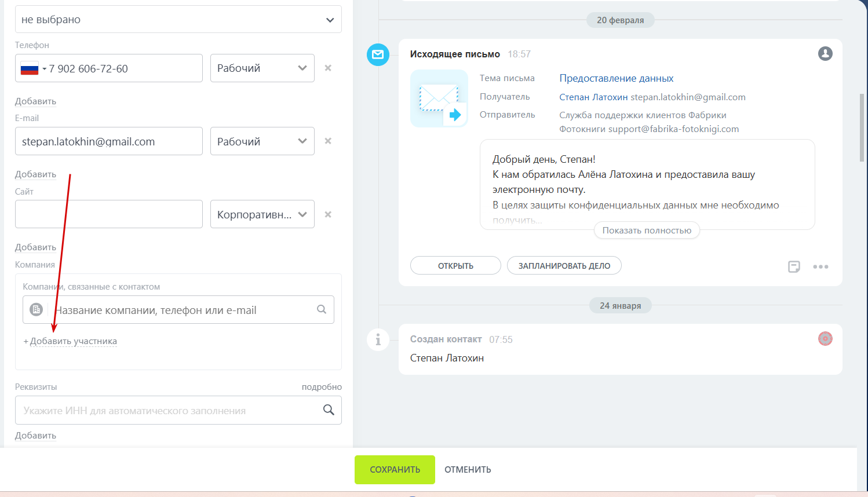The width and height of the screenshot is (868, 497).
Task: Click the note icon on email card
Action: [794, 266]
